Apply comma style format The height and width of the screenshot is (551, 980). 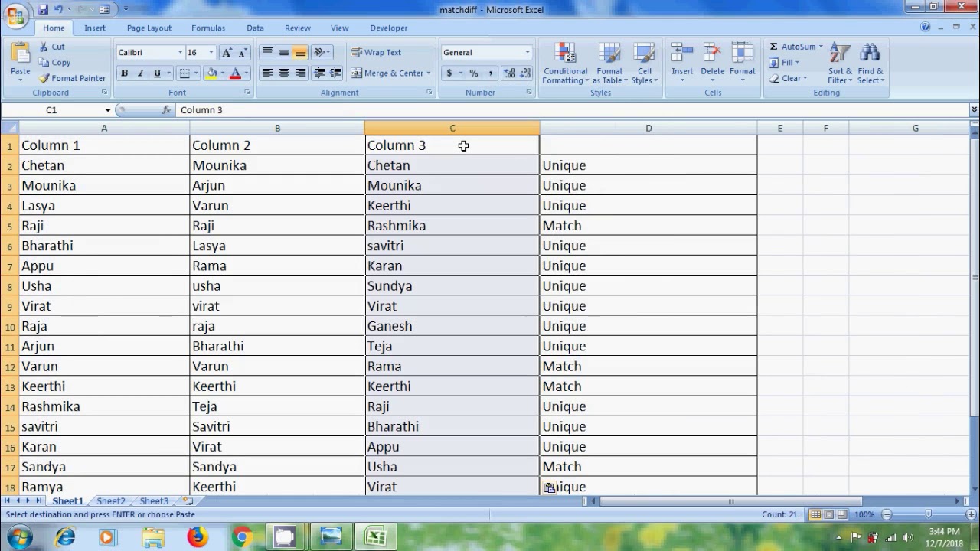coord(490,73)
